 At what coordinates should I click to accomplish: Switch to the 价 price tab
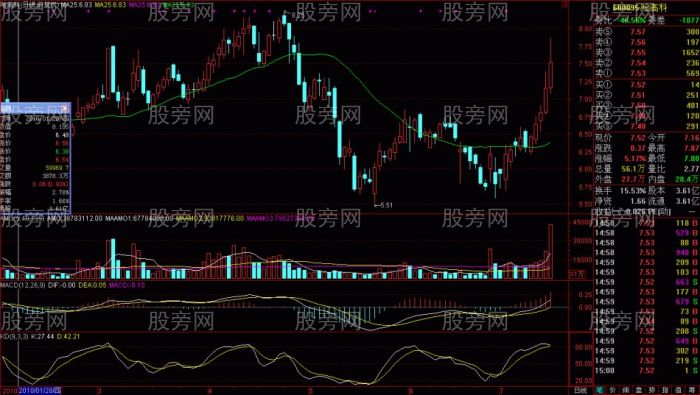point(612,390)
